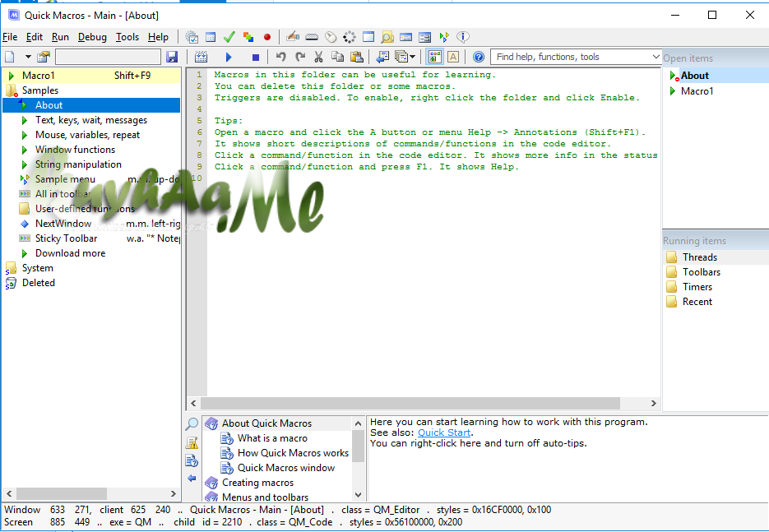Select Window functions macro
The width and height of the screenshot is (769, 532).
[x=75, y=150]
